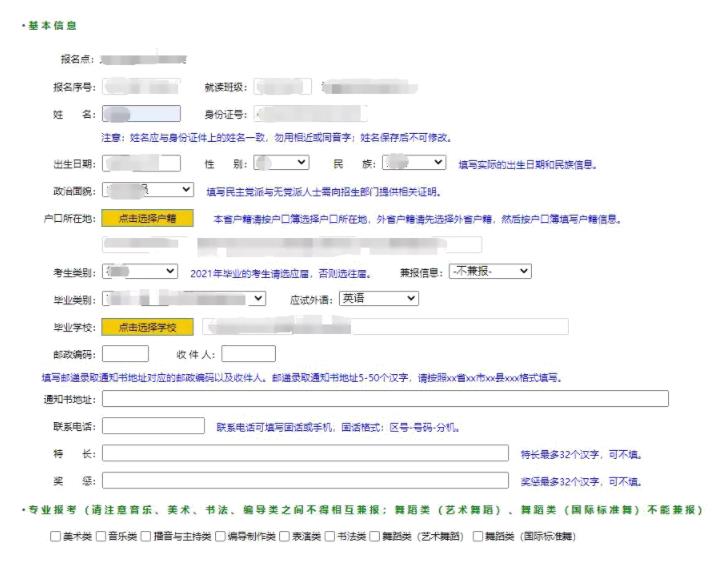Screen dimensions: 728x563
Task: Tick the 音乐类 checkbox
Action: click(x=101, y=537)
